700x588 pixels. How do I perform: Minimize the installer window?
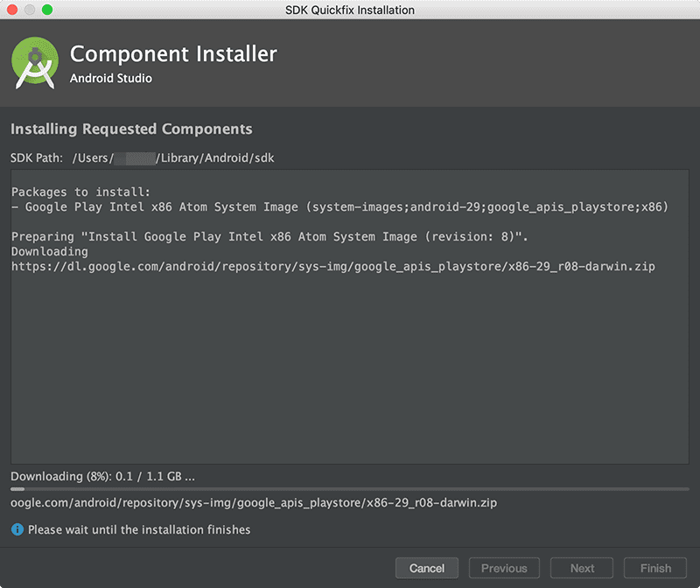[30, 10]
